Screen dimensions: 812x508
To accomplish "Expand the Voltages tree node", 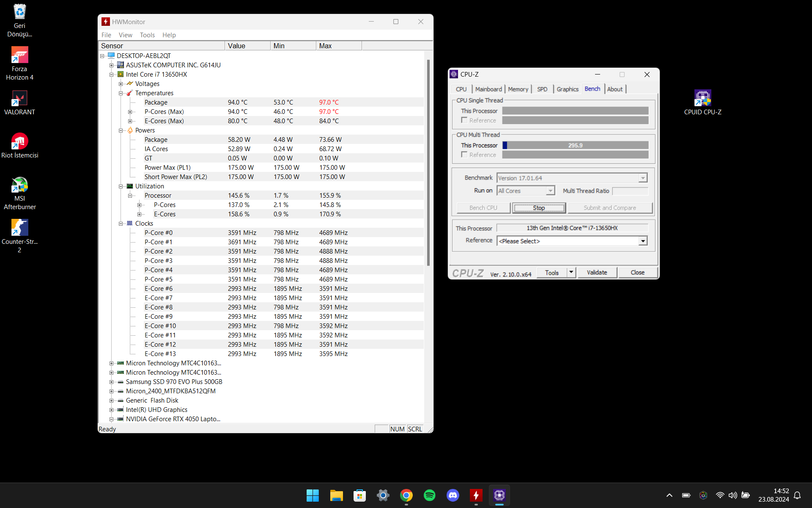I will [x=121, y=84].
